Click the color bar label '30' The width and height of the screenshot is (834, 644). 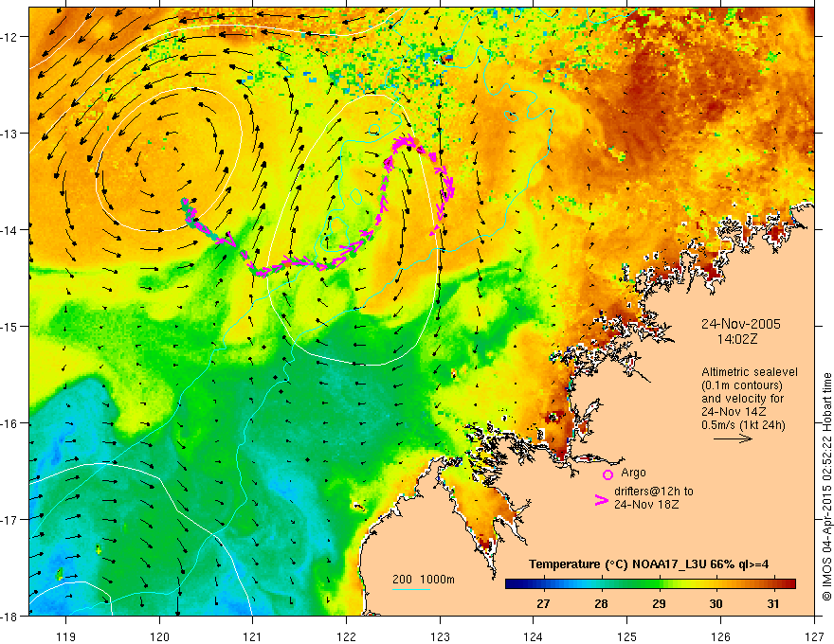tap(716, 603)
